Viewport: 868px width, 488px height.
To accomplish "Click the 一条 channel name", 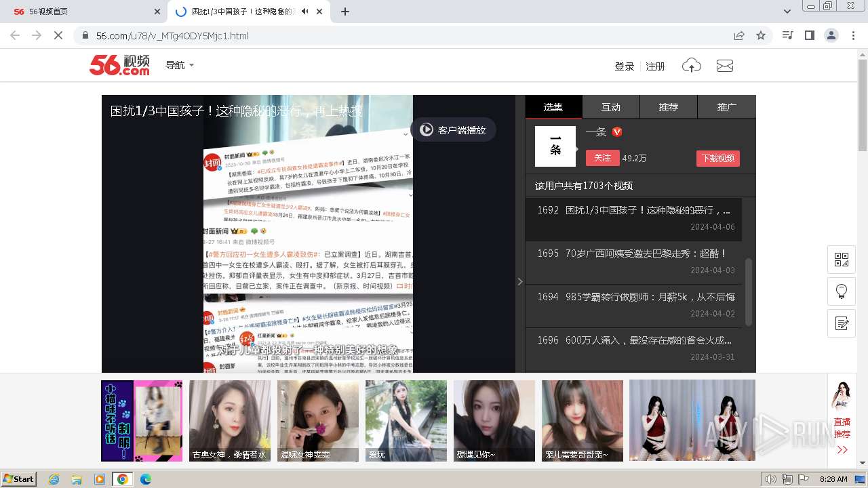I will [x=596, y=132].
